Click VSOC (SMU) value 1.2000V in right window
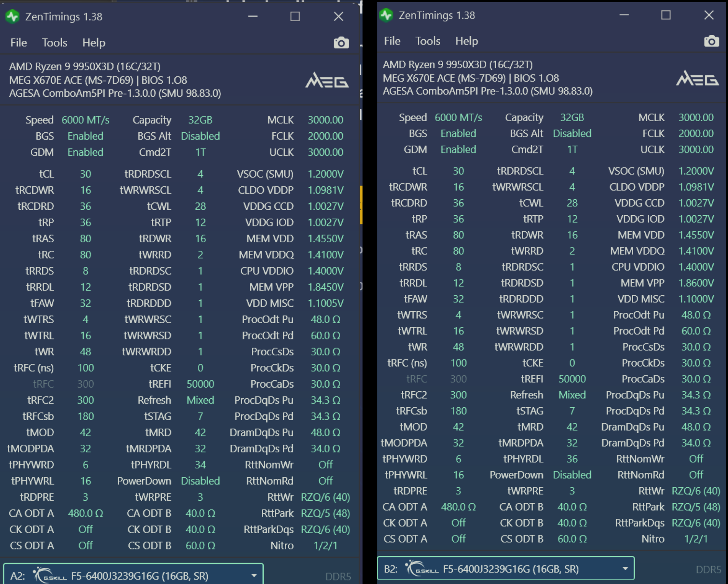The image size is (728, 584). [x=696, y=171]
